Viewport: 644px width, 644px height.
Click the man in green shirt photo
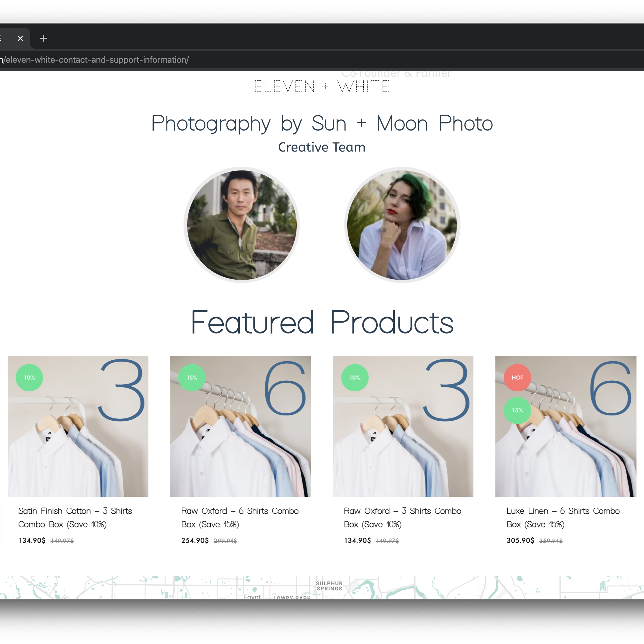[242, 225]
